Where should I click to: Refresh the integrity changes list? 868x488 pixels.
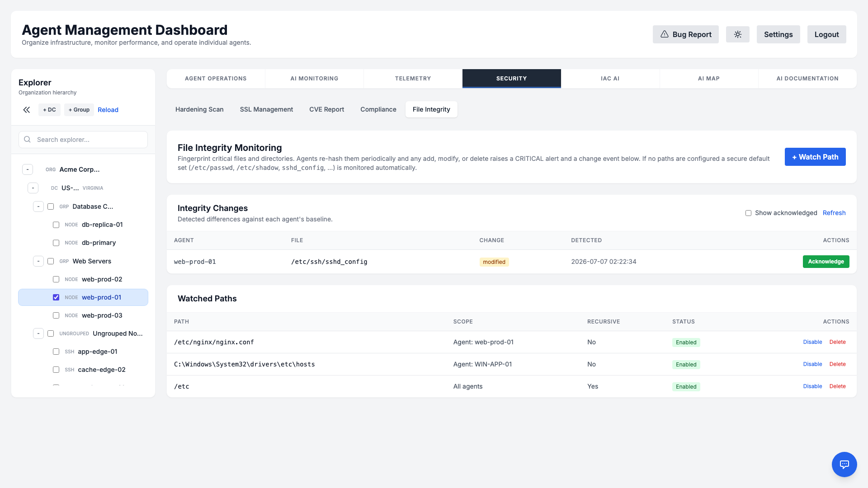click(x=834, y=213)
